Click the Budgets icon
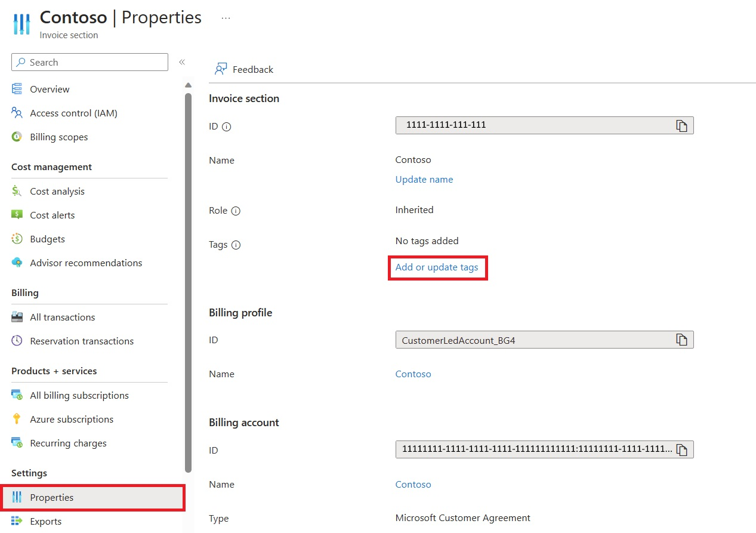 click(x=17, y=239)
